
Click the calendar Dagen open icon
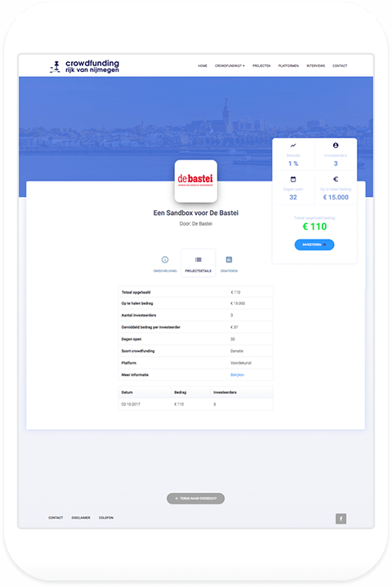(293, 179)
